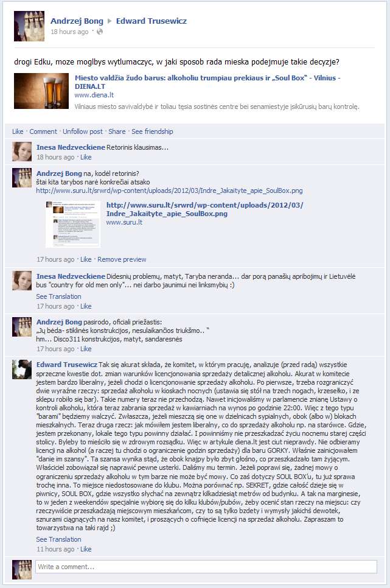Show translation of Inesa's second comment
The width and height of the screenshot is (390, 588).
[x=58, y=296]
